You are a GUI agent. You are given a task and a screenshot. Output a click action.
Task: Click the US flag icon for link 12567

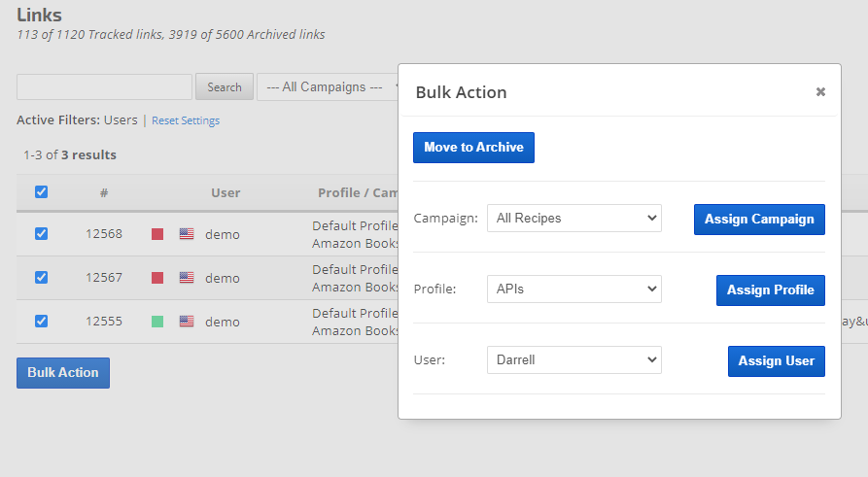187,278
